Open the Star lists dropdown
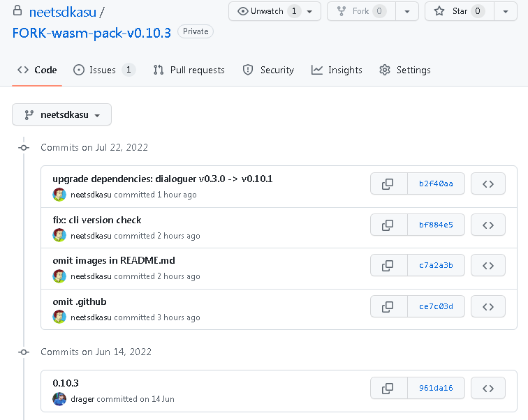This screenshot has height=420, width=528. pos(505,11)
